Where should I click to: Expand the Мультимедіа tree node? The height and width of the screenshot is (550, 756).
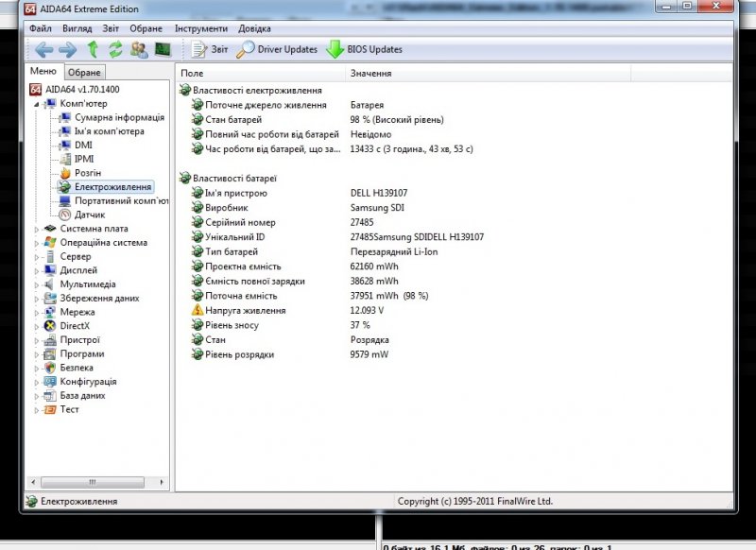coord(38,284)
